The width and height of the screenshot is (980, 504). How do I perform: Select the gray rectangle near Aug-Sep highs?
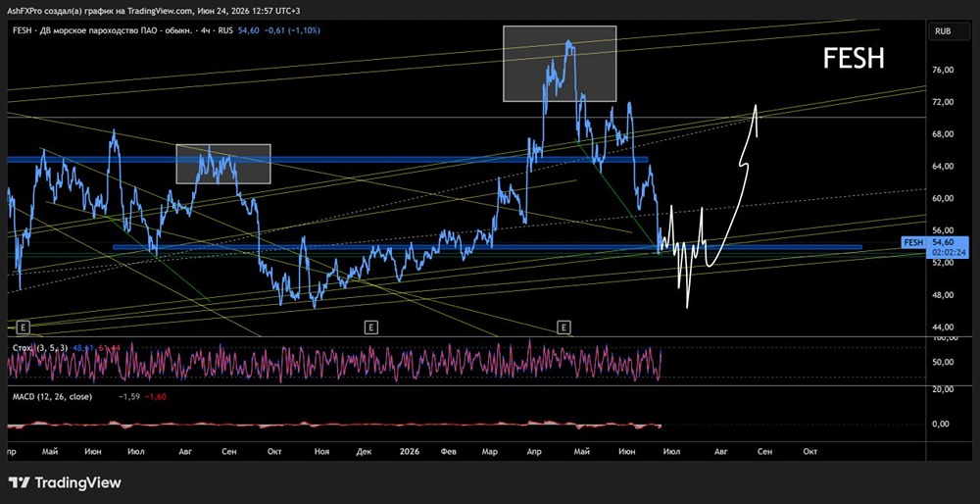pyautogui.click(x=223, y=164)
